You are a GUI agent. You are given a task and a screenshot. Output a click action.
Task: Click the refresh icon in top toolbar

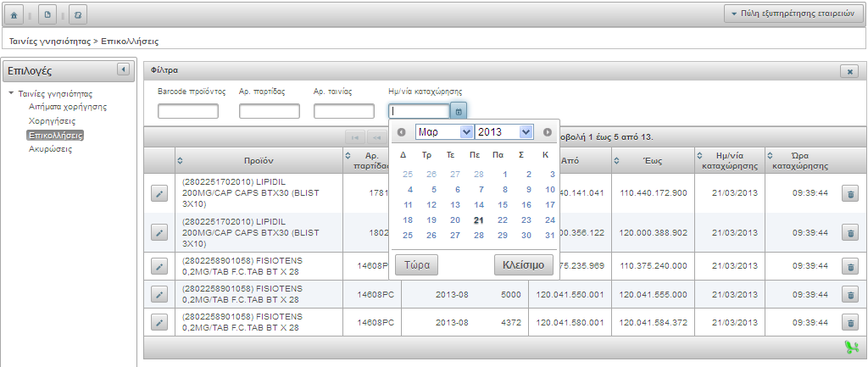78,15
